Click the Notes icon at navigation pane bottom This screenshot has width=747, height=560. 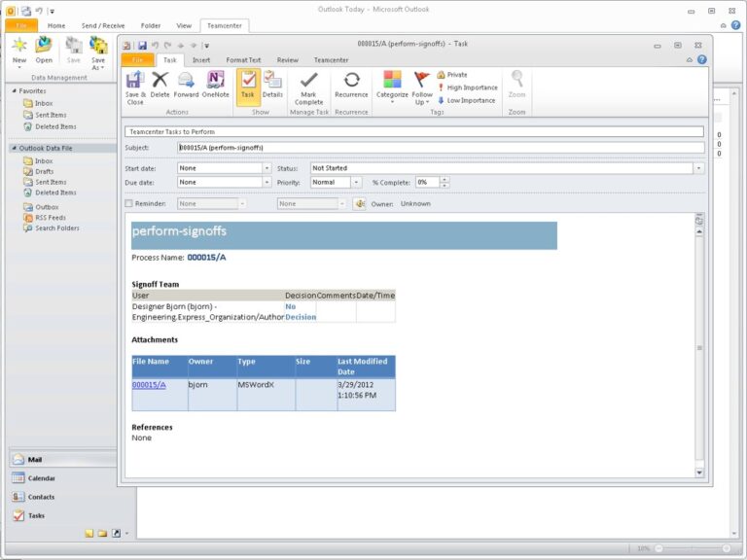pyautogui.click(x=89, y=534)
